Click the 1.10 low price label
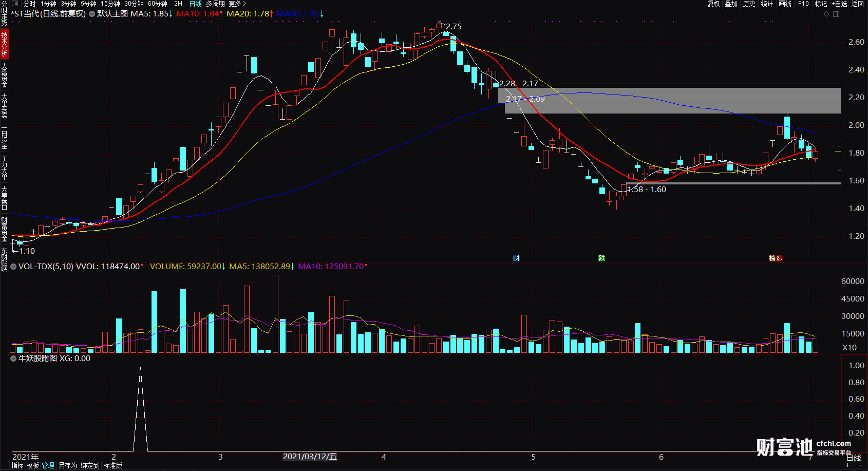The width and height of the screenshot is (868, 471). tap(27, 251)
